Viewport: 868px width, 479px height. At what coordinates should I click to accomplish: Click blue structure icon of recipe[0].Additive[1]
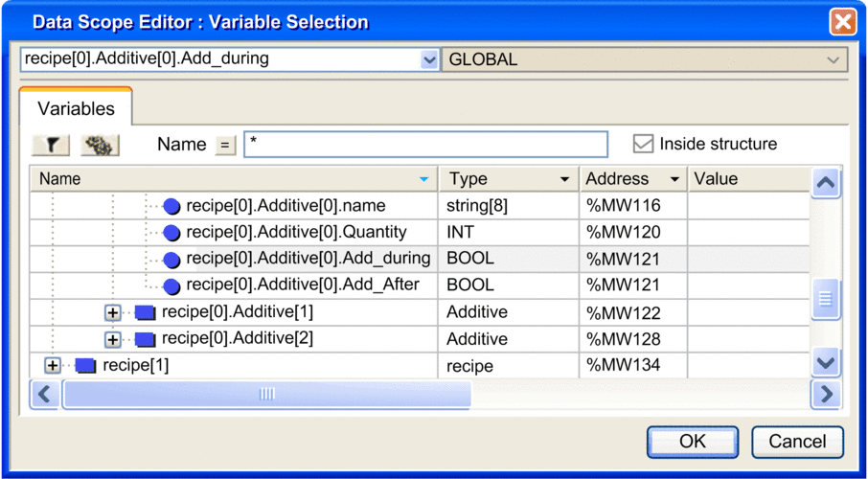coord(145,313)
